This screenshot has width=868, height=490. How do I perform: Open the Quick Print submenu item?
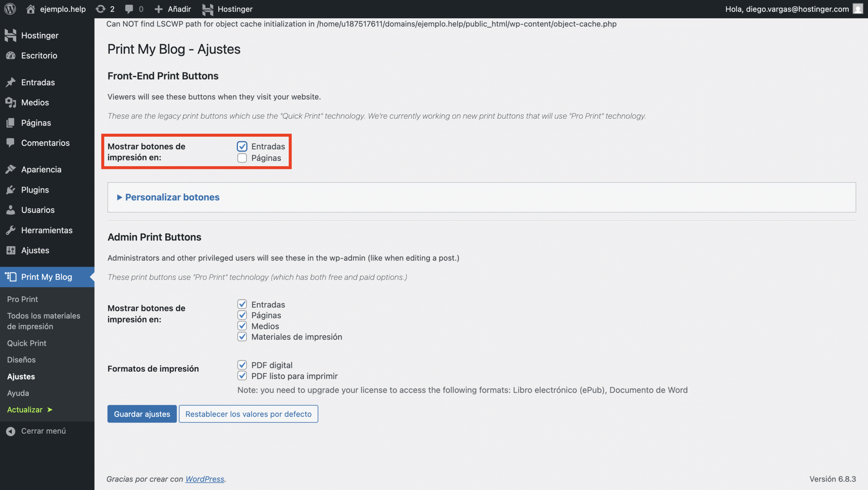[x=27, y=343]
